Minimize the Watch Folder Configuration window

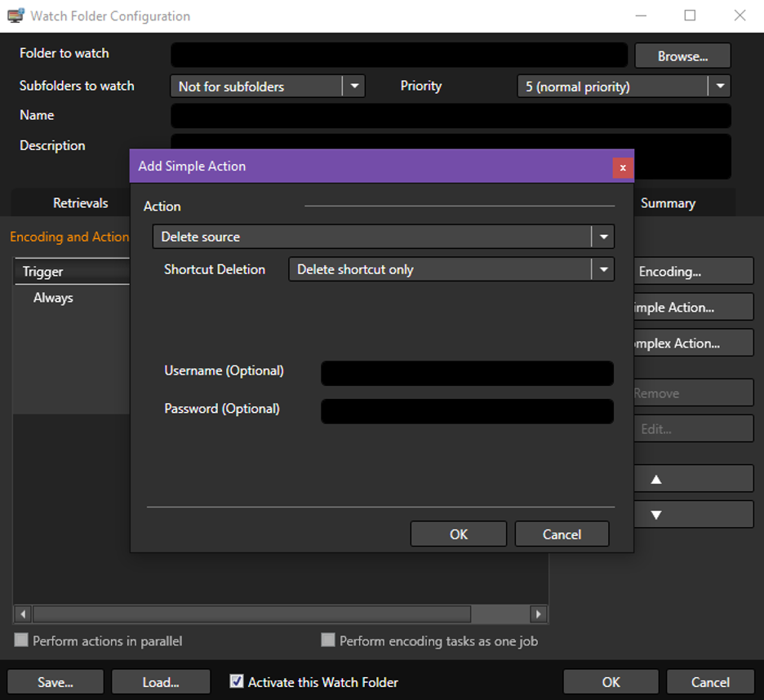pyautogui.click(x=642, y=16)
